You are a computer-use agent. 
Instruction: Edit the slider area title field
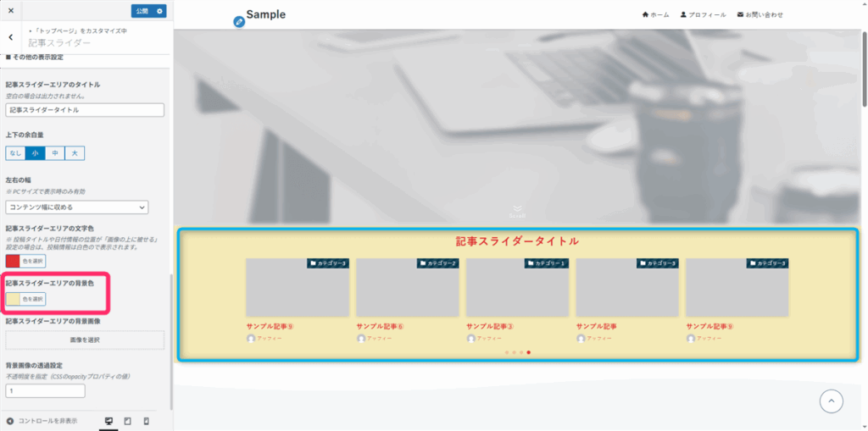[x=85, y=110]
